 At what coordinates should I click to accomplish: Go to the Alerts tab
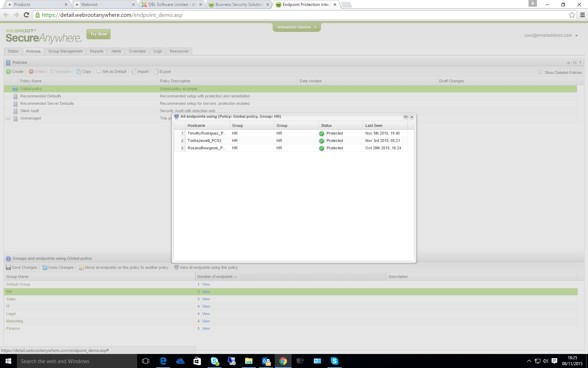click(x=116, y=52)
